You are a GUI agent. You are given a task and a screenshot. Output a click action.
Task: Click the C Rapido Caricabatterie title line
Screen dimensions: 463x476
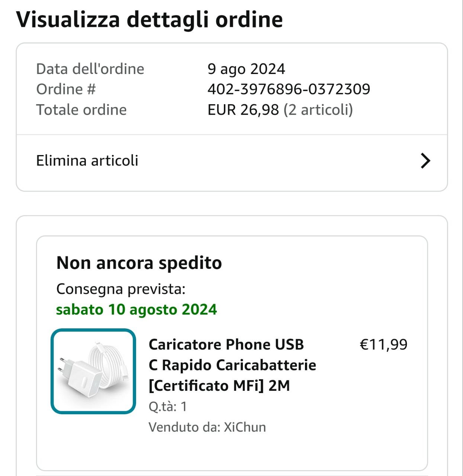[232, 365]
